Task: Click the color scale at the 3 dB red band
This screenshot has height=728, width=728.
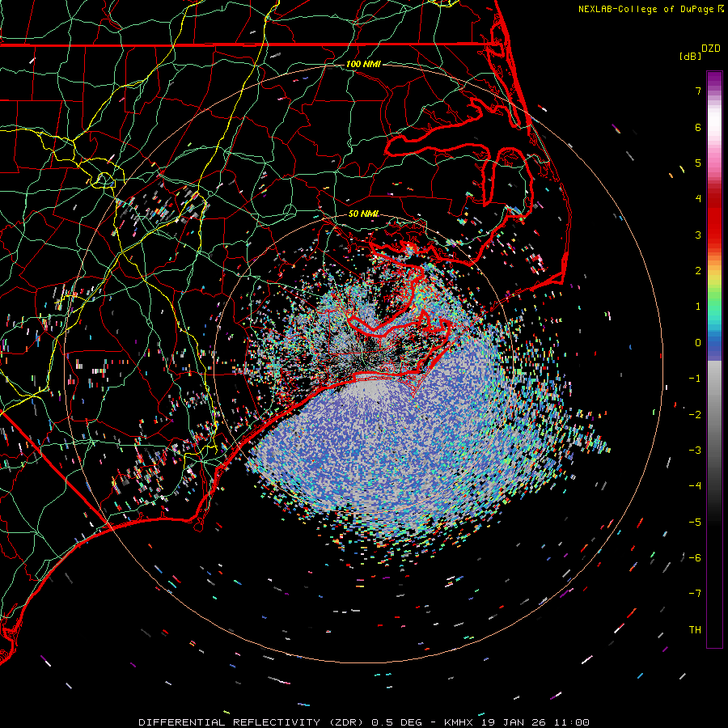Action: [714, 235]
